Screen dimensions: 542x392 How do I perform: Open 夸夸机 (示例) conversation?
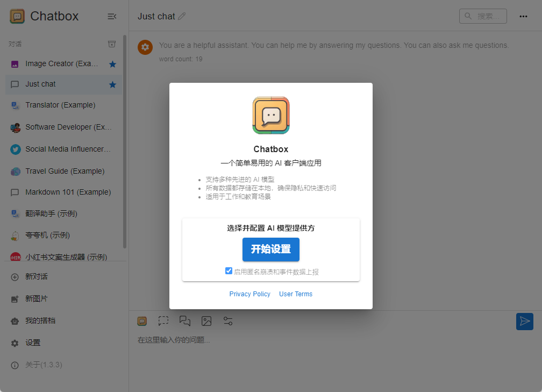pos(64,236)
